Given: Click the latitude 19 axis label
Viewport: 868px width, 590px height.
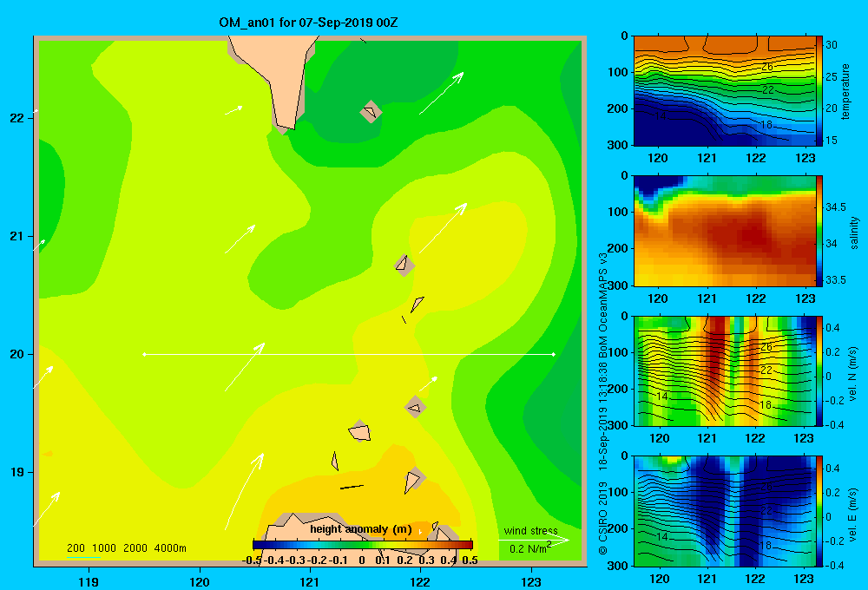Looking at the screenshot, I should click(x=17, y=472).
